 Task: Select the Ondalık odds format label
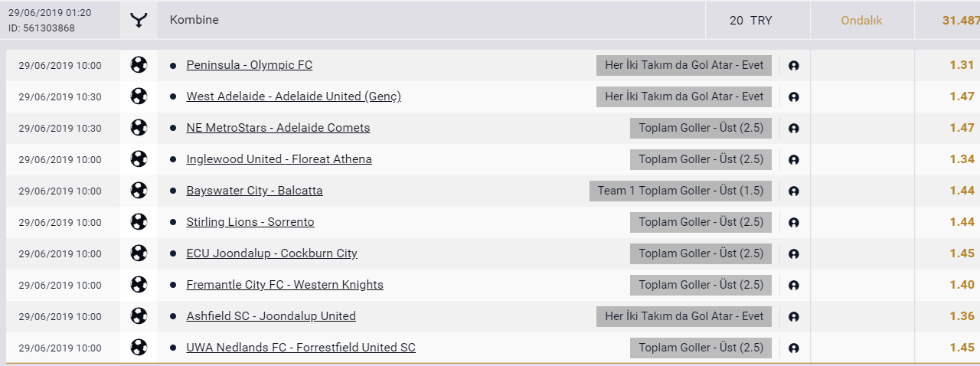(x=861, y=21)
